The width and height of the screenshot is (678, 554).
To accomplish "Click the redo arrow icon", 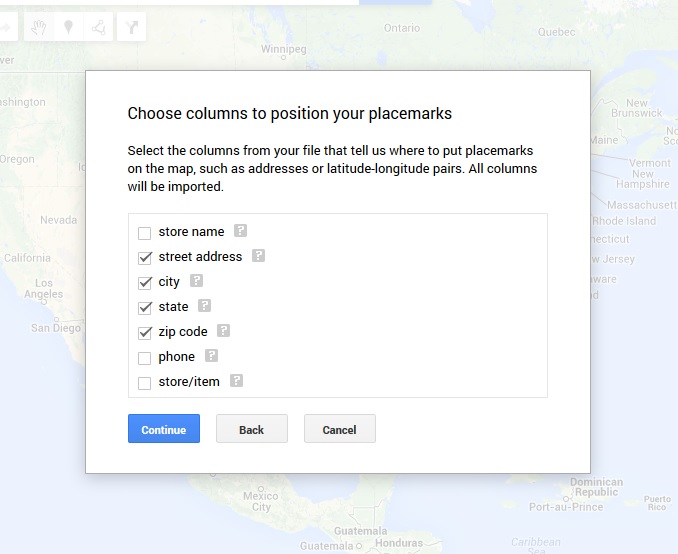I will coord(7,27).
